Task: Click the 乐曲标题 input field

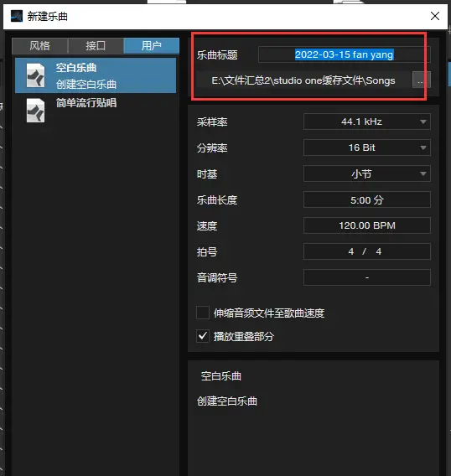Action: coord(344,54)
